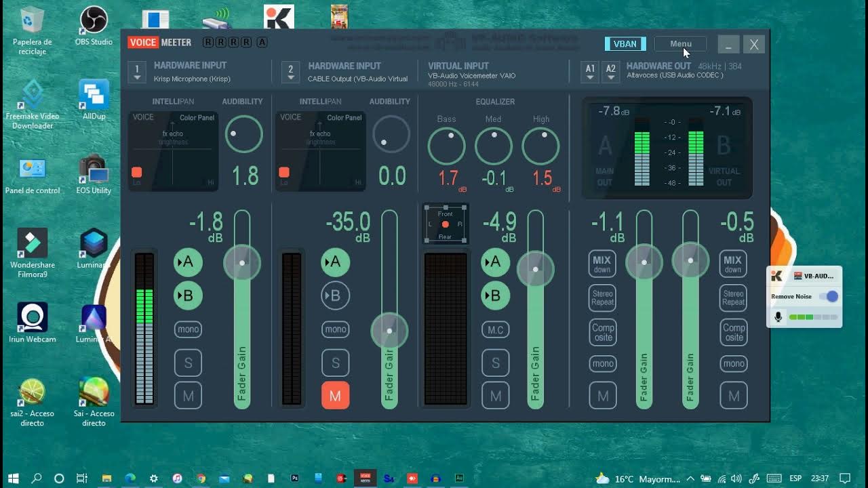Click MIX down on the A bus
Screen dimensions: 868x488
click(x=602, y=264)
